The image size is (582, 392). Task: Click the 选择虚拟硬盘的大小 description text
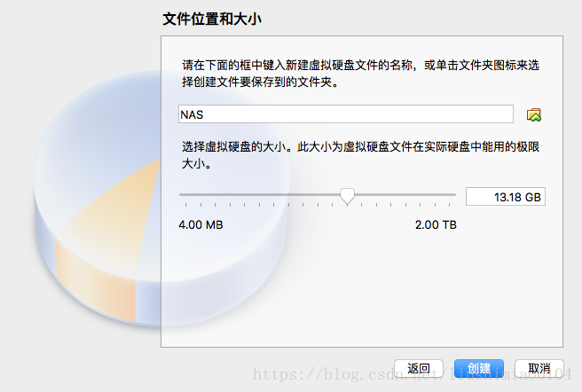[360, 155]
